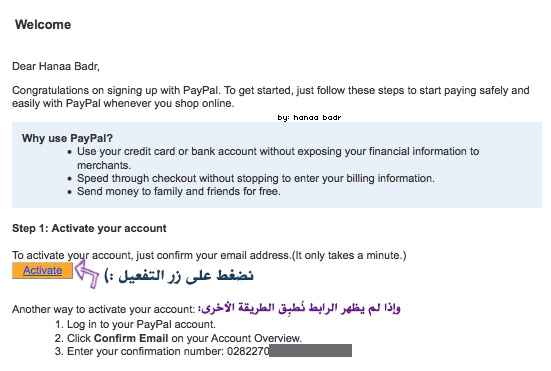Click the grey redacted confirmation number box
This screenshot has height=371, width=551.
click(x=311, y=351)
